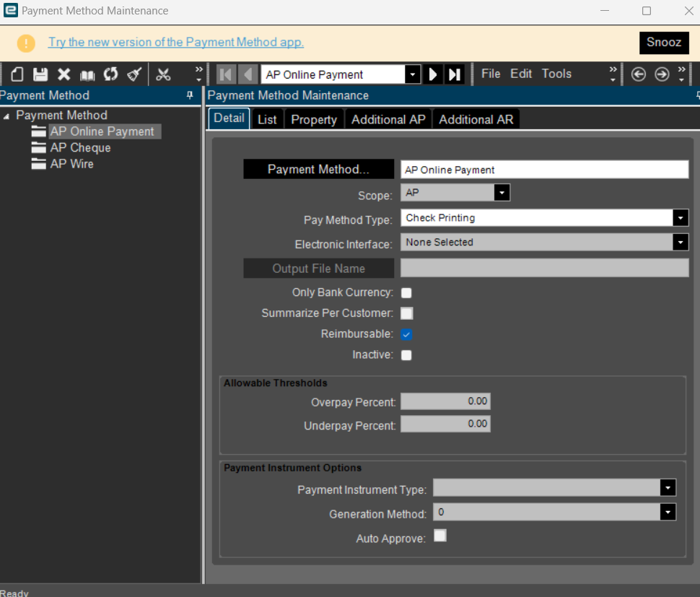Screen dimensions: 700x597
Task: Open the Generation Method dropdown
Action: click(668, 513)
